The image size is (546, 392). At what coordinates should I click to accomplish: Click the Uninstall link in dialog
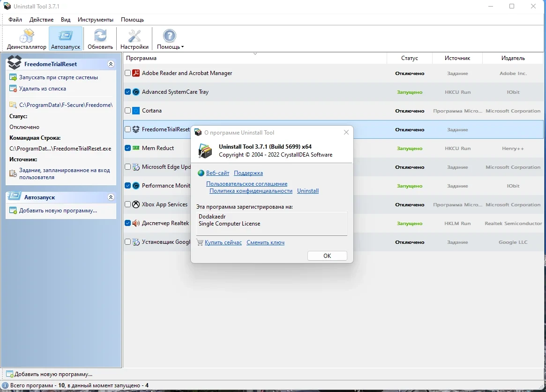[x=308, y=191]
